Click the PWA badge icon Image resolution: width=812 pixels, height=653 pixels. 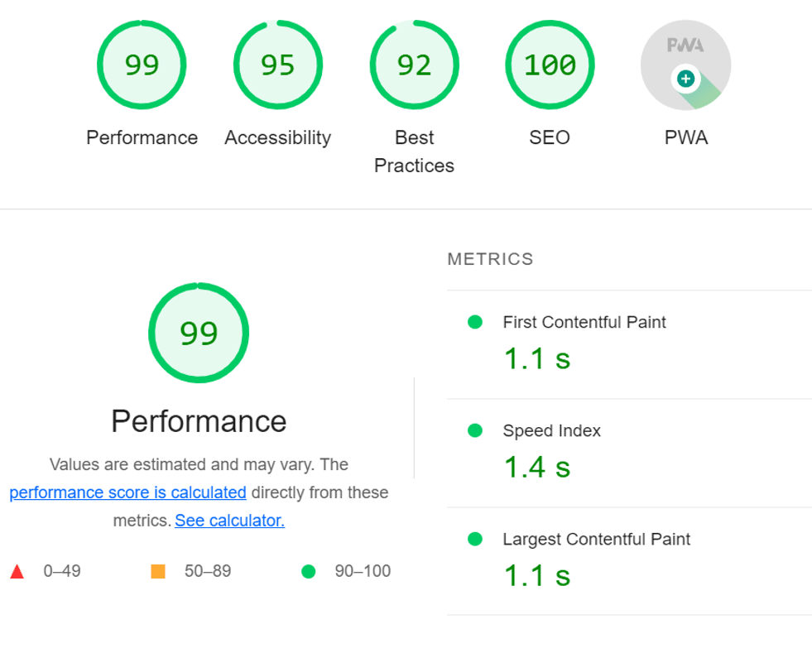[685, 65]
